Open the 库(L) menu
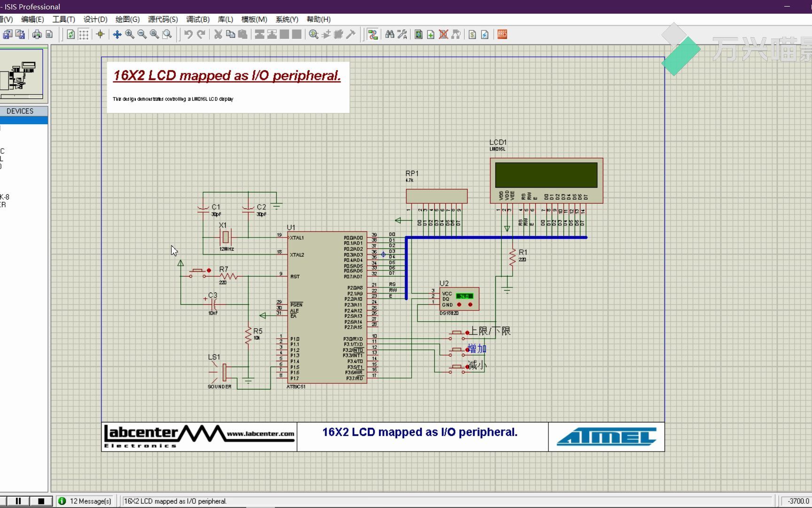The width and height of the screenshot is (812, 508). [226, 19]
